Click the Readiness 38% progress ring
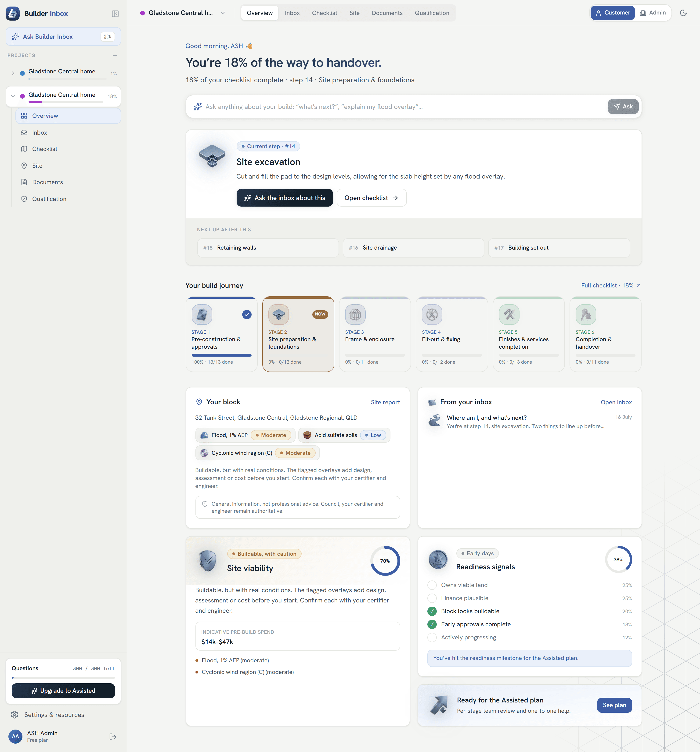Image resolution: width=700 pixels, height=752 pixels. click(618, 559)
